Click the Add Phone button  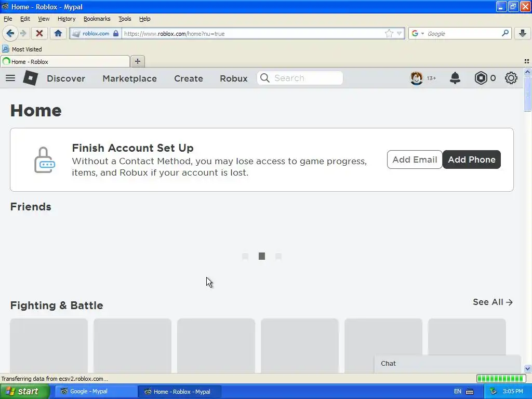pyautogui.click(x=472, y=159)
